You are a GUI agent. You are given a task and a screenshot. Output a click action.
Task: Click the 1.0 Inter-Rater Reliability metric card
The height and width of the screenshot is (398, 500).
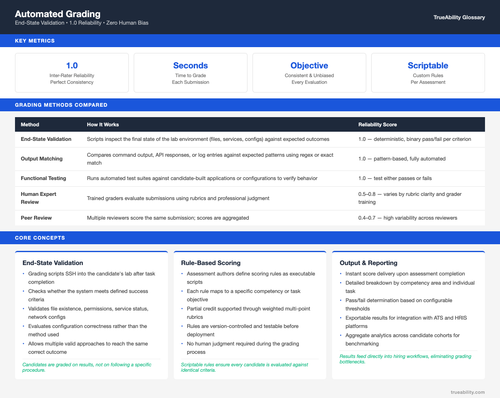click(x=72, y=73)
